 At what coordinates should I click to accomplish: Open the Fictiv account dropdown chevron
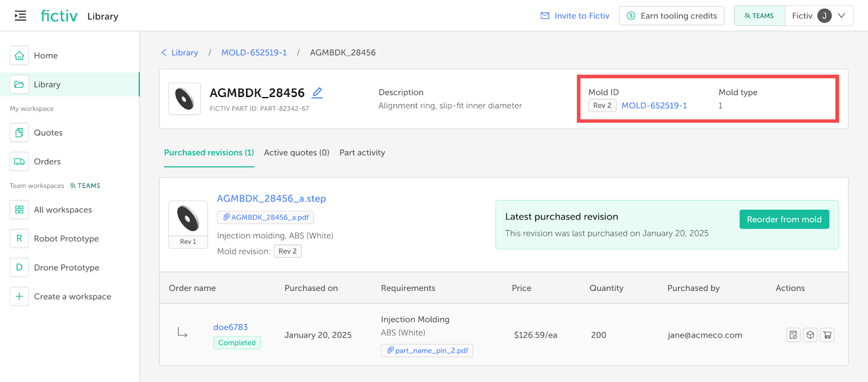click(x=841, y=16)
